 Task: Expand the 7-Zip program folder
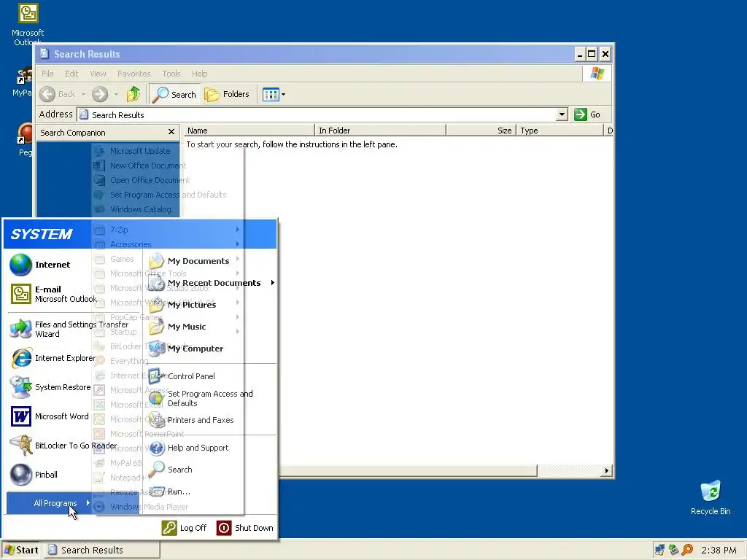167,230
